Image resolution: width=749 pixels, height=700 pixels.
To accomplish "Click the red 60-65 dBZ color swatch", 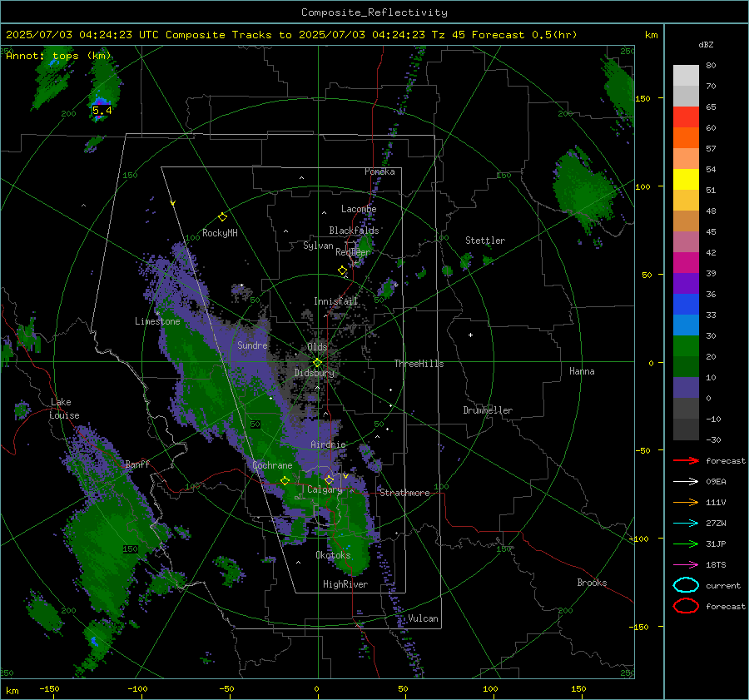I will (x=686, y=117).
